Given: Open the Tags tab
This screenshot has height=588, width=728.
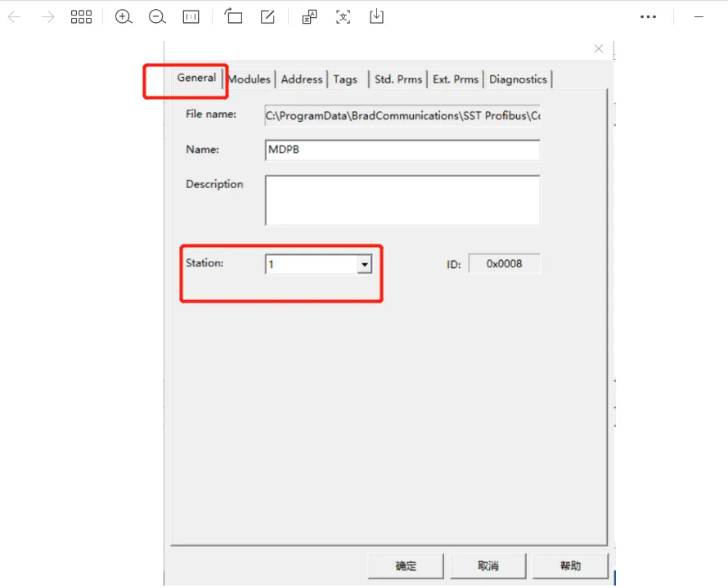Looking at the screenshot, I should pos(345,79).
